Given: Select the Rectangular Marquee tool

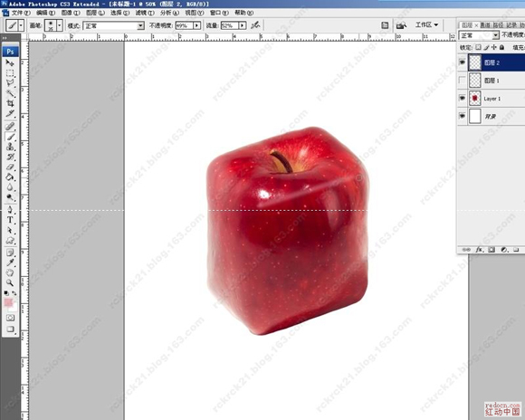Looking at the screenshot, I should tap(10, 73).
